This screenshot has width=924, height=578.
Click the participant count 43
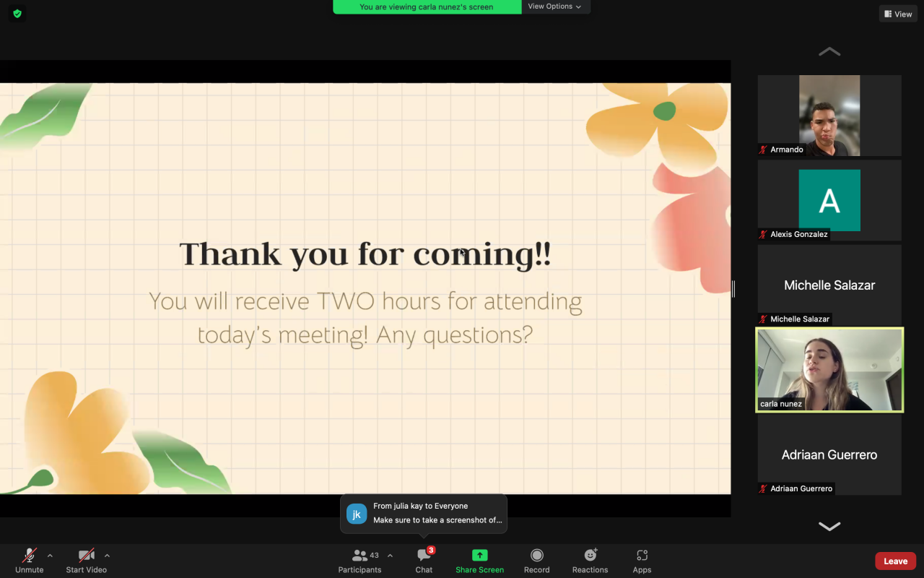point(374,555)
